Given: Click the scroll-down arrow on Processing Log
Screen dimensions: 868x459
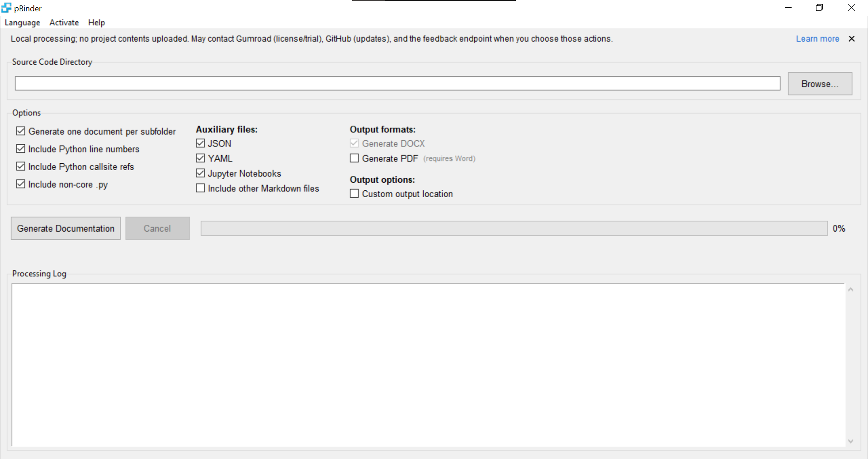Looking at the screenshot, I should [850, 442].
